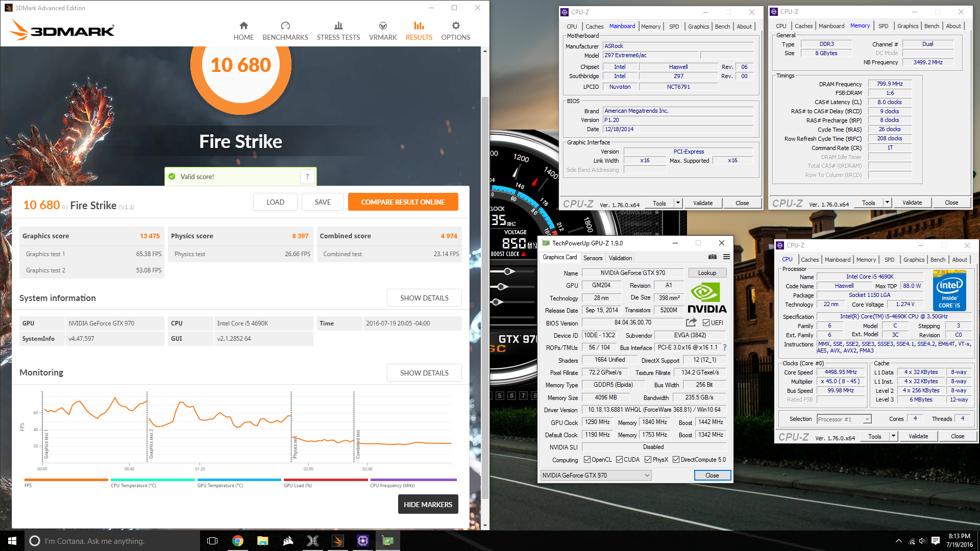Select profile 6 in Precision X
This screenshot has height=551, width=980.
tap(511, 395)
